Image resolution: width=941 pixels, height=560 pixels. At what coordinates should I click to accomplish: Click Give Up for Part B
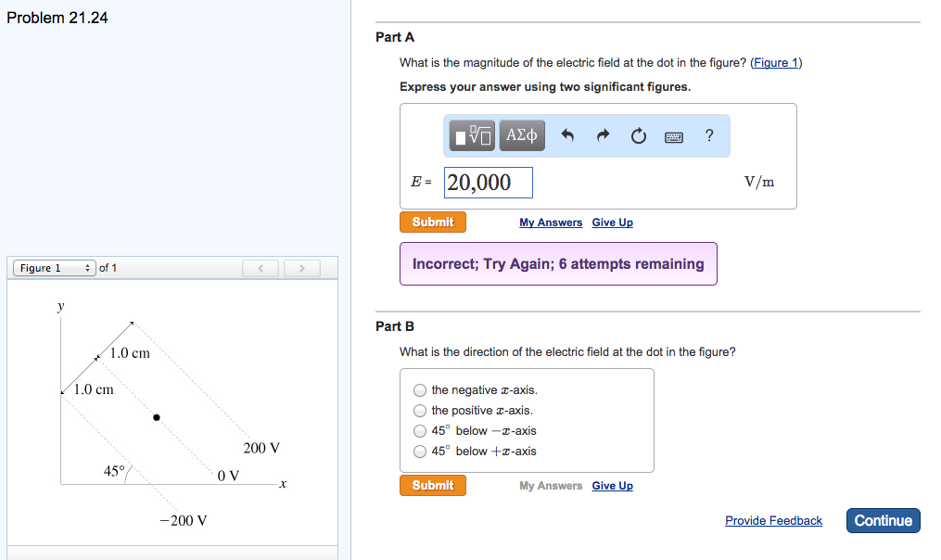pos(612,485)
